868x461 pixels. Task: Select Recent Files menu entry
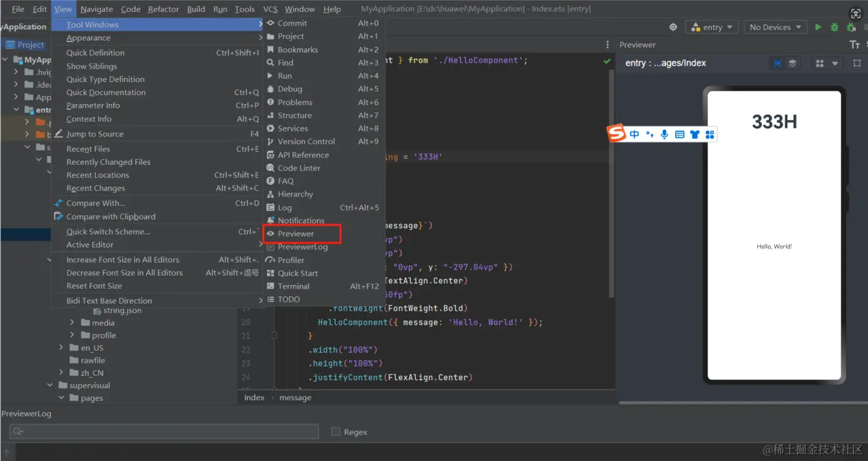(158, 149)
